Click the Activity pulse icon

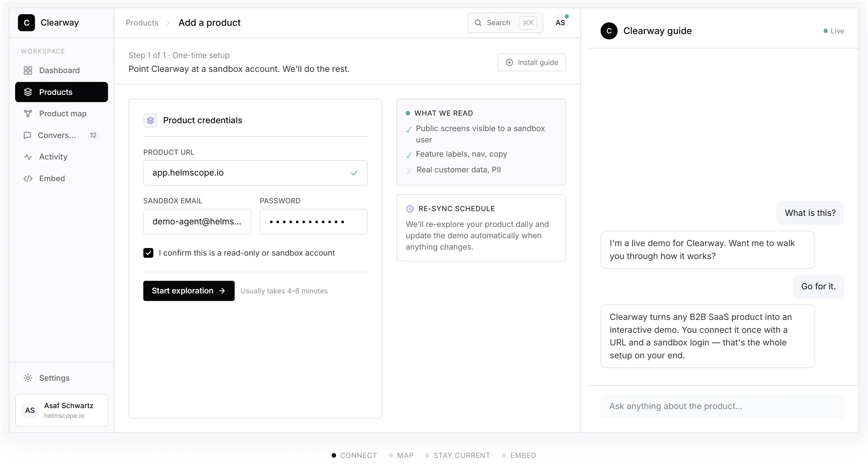(28, 157)
